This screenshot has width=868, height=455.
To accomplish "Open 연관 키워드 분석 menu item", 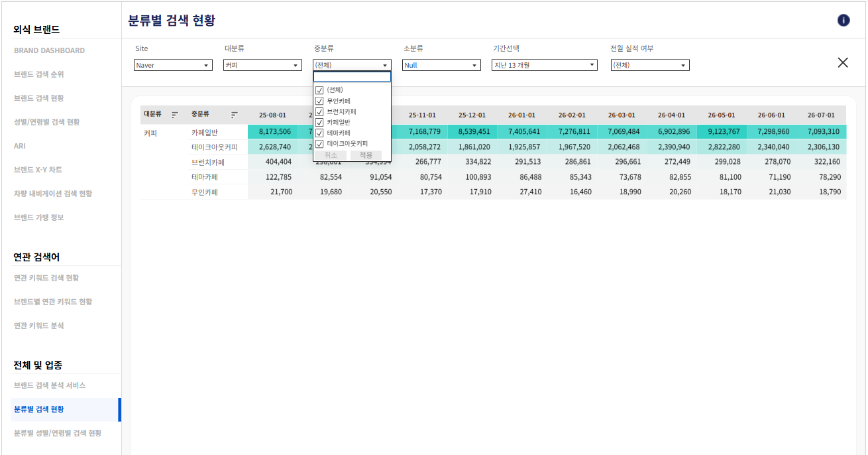I will 38,326.
